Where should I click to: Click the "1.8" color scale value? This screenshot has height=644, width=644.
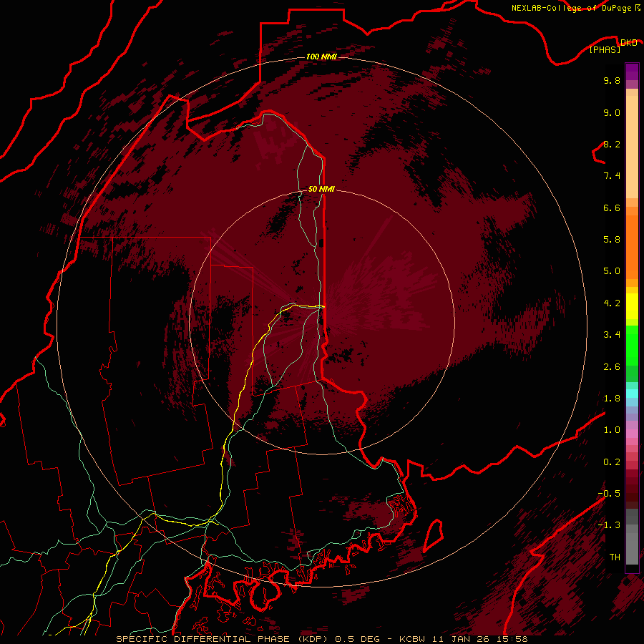tap(612, 399)
